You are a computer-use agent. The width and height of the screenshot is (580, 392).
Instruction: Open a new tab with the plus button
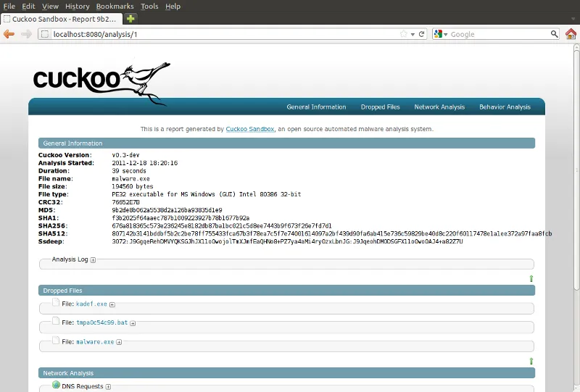130,19
